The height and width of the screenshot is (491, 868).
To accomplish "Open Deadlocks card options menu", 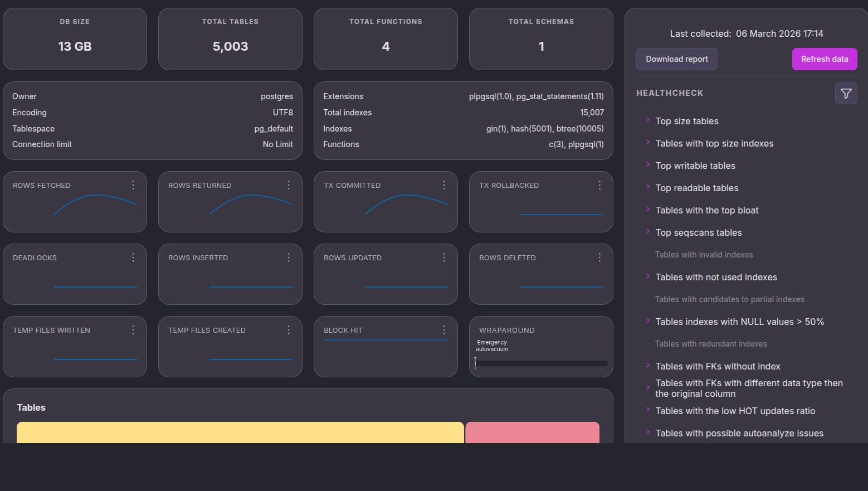I will tap(133, 257).
